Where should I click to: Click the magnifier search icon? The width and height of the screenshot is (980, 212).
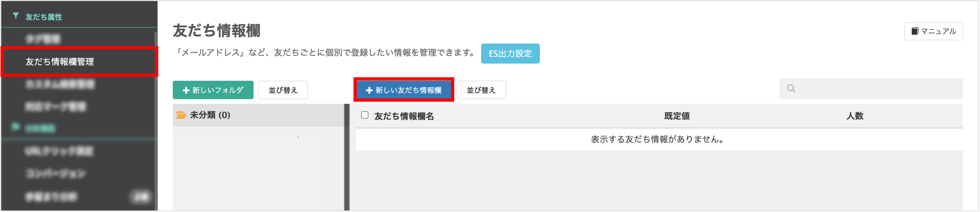pyautogui.click(x=791, y=89)
